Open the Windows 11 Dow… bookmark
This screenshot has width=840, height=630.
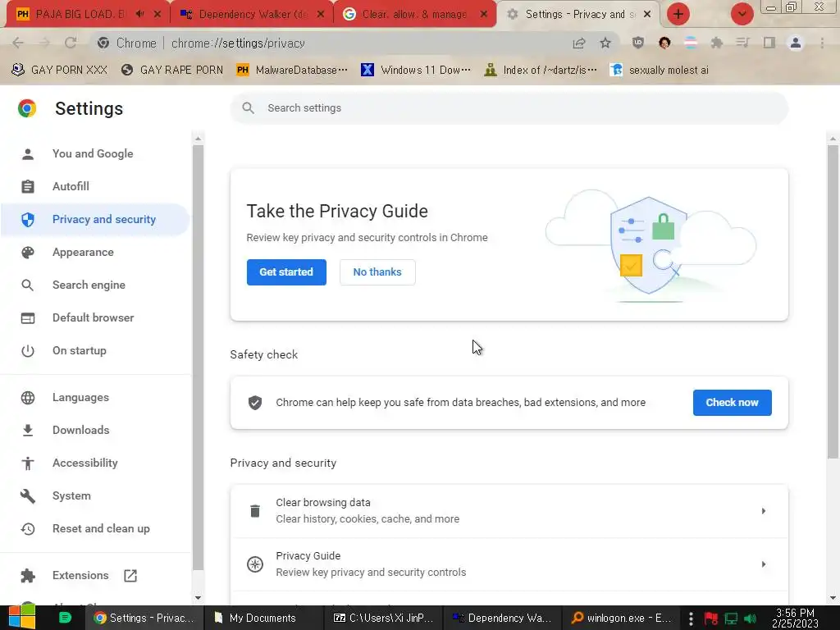[416, 70]
